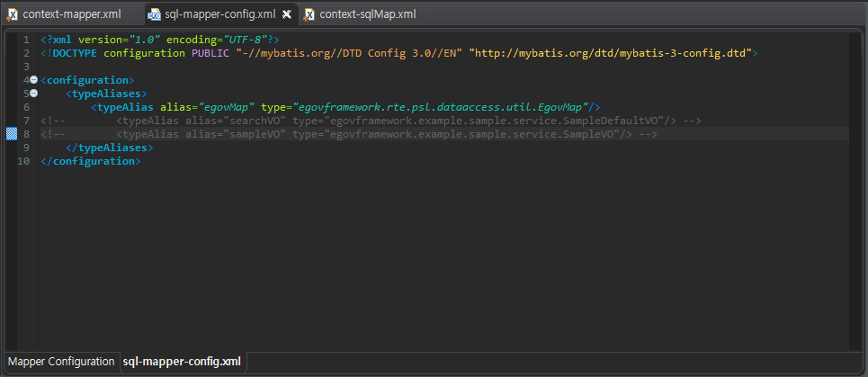The image size is (868, 377).
Task: Collapse the typeAliases element fold on line 5
Action: click(x=34, y=93)
